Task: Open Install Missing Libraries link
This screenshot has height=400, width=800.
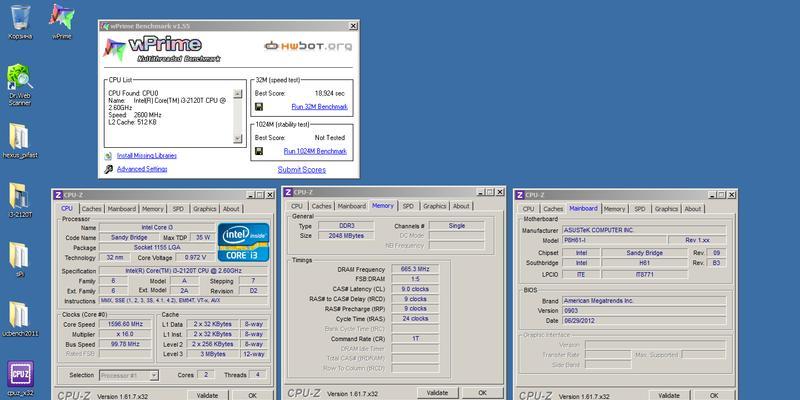Action: (146, 156)
